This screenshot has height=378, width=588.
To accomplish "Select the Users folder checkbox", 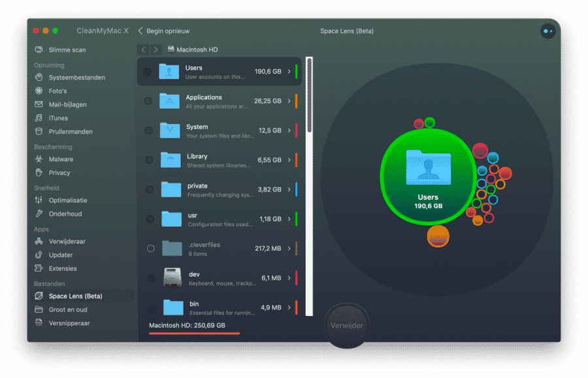I will 148,71.
